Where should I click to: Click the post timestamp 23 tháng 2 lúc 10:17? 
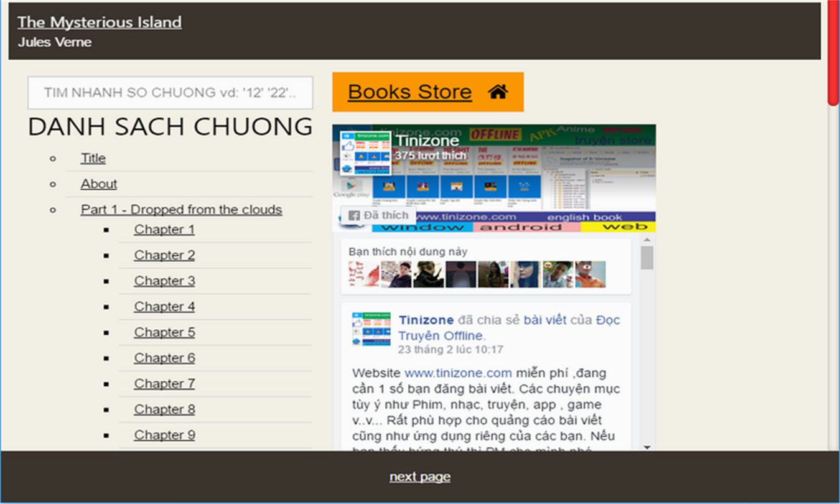pyautogui.click(x=450, y=350)
